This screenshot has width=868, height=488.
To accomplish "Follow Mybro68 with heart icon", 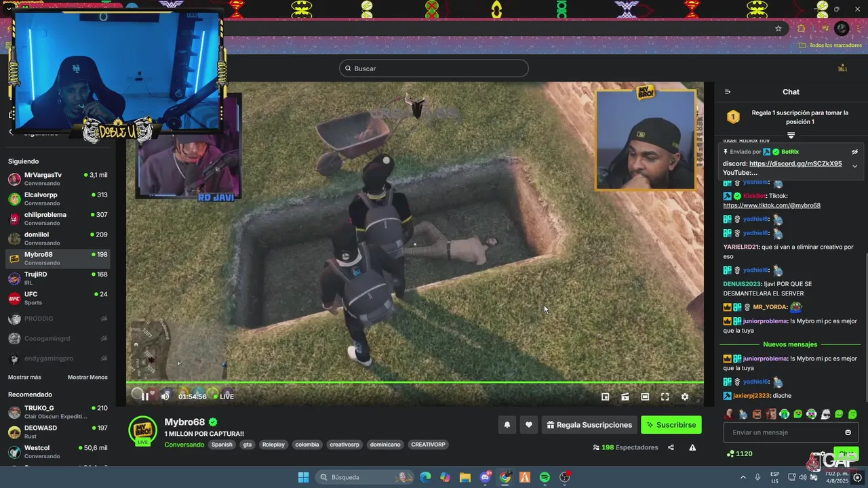I will click(x=529, y=425).
